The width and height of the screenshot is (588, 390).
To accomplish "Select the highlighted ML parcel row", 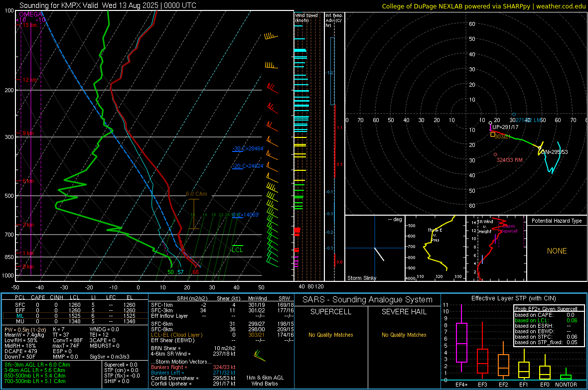I will (x=75, y=316).
